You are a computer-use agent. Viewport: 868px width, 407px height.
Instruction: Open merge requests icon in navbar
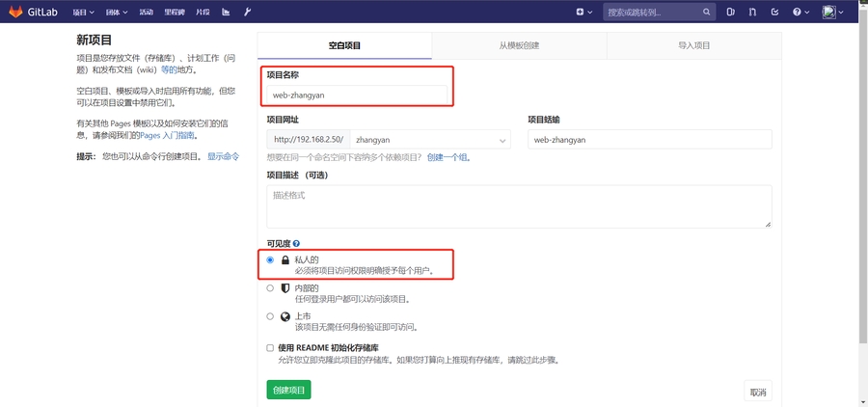point(752,13)
